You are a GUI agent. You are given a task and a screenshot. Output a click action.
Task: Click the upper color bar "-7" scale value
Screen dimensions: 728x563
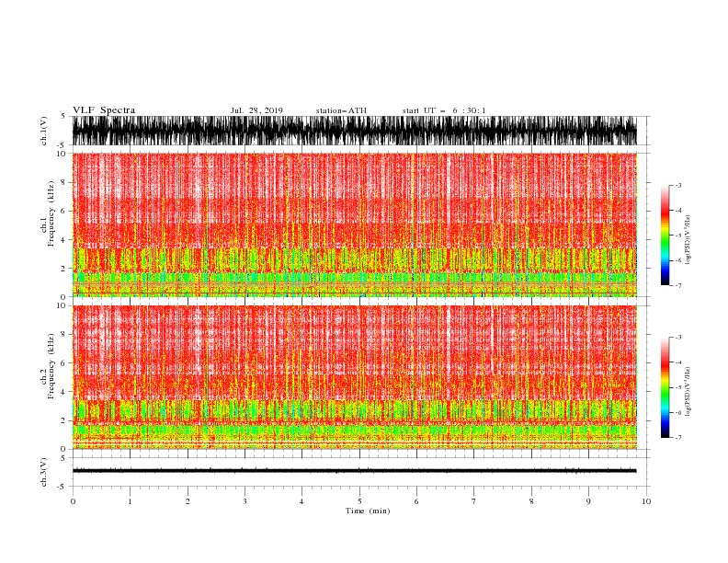678,285
